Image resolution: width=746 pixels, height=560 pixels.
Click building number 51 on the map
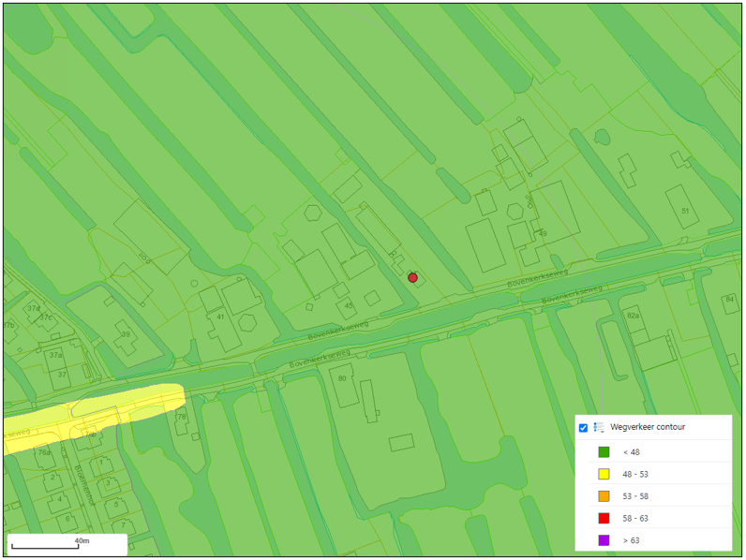point(685,211)
